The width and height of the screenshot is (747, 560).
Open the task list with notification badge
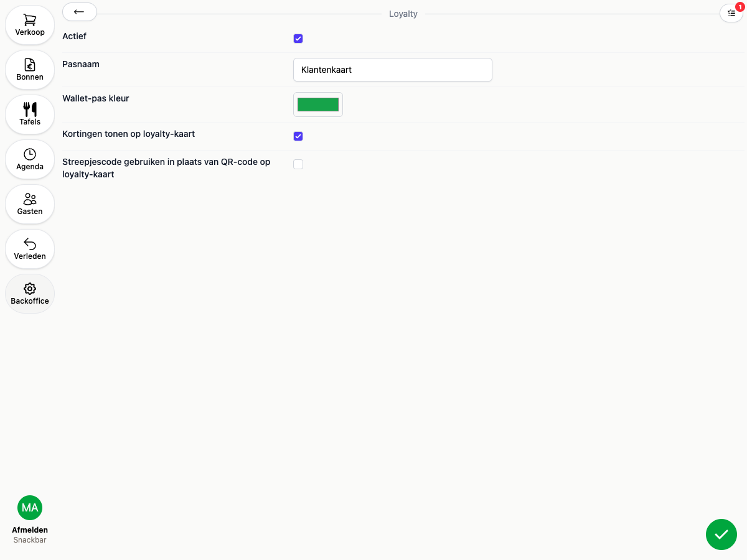731,12
